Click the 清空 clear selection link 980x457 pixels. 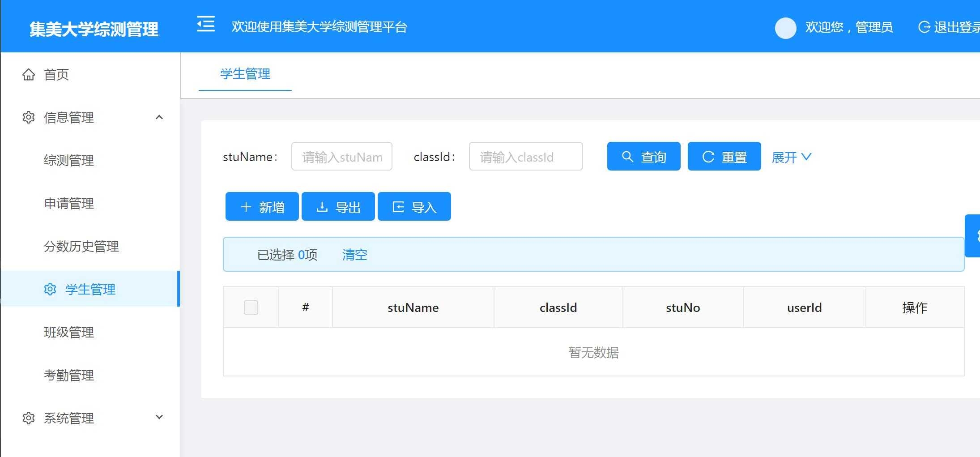point(354,255)
